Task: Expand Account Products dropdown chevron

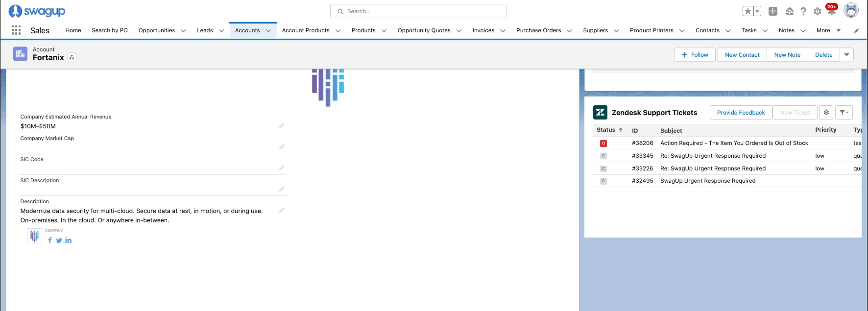Action: click(338, 31)
